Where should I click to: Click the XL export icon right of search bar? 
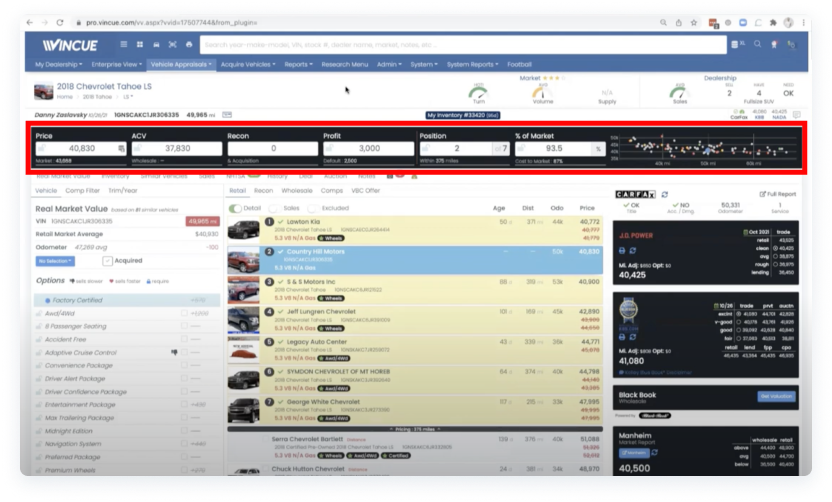click(738, 45)
